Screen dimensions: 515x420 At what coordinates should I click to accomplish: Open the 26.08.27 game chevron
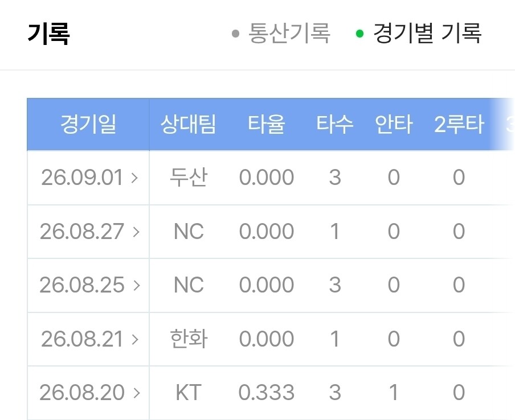click(x=136, y=232)
